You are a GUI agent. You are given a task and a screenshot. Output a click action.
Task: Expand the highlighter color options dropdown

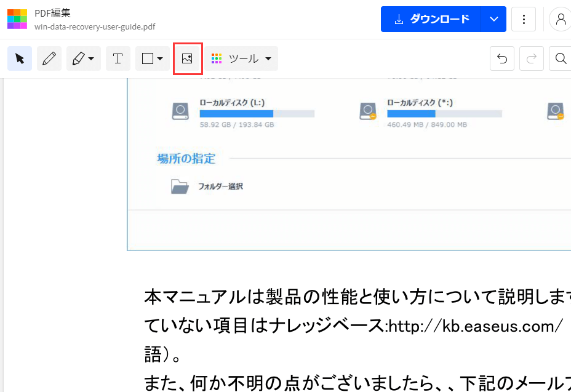click(x=90, y=58)
